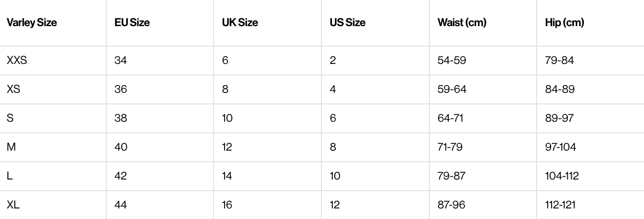
Task: Click the Waist (cm) column header
Action: (462, 23)
